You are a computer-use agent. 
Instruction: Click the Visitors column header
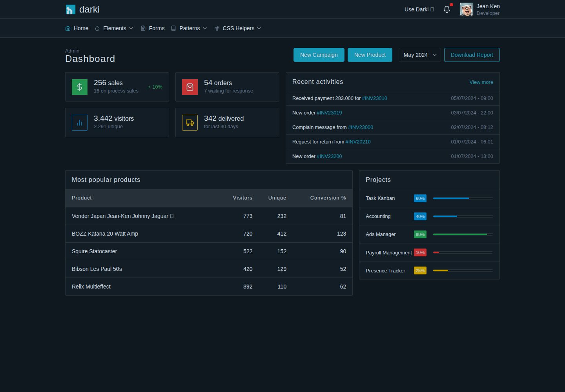pos(242,198)
